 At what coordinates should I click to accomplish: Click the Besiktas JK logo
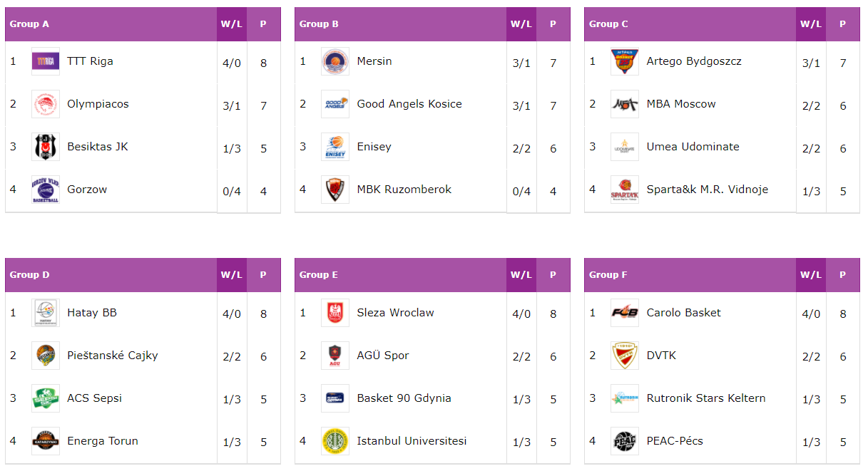click(46, 147)
